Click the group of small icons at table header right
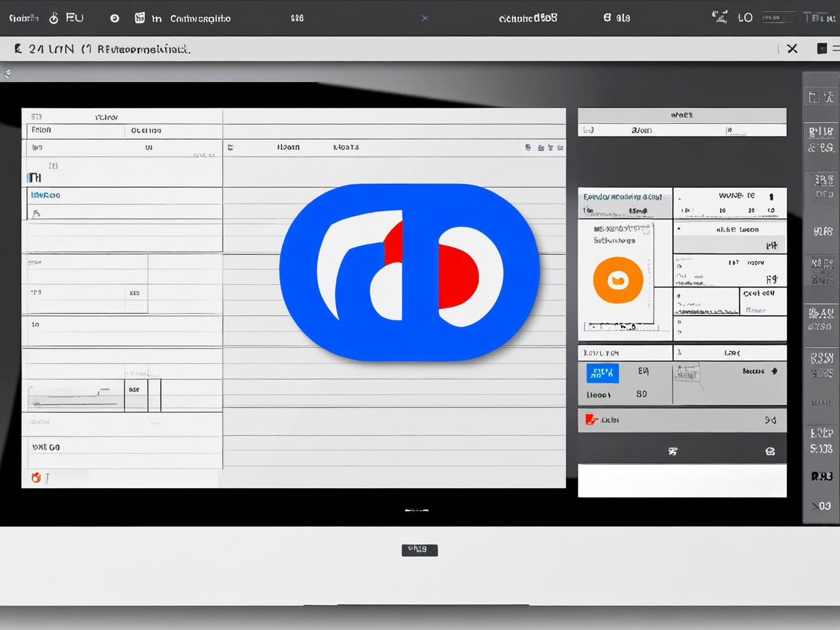Viewport: 840px width, 630px height. 544,148
